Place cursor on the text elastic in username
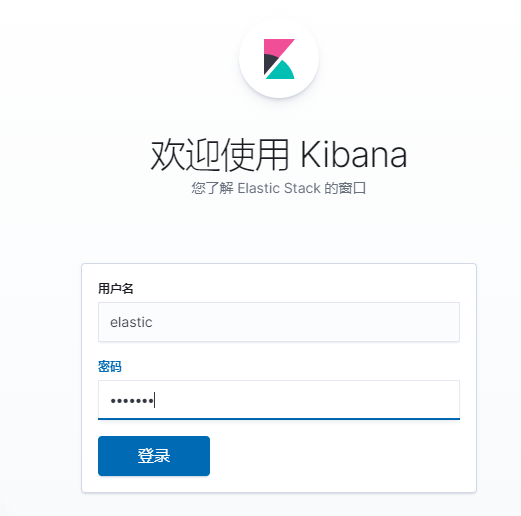 pos(131,322)
